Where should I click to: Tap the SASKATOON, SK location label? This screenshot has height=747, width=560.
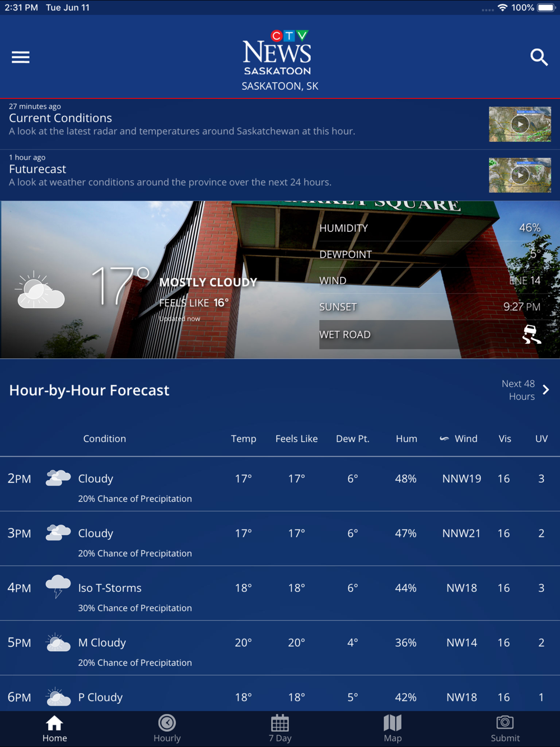click(x=280, y=86)
